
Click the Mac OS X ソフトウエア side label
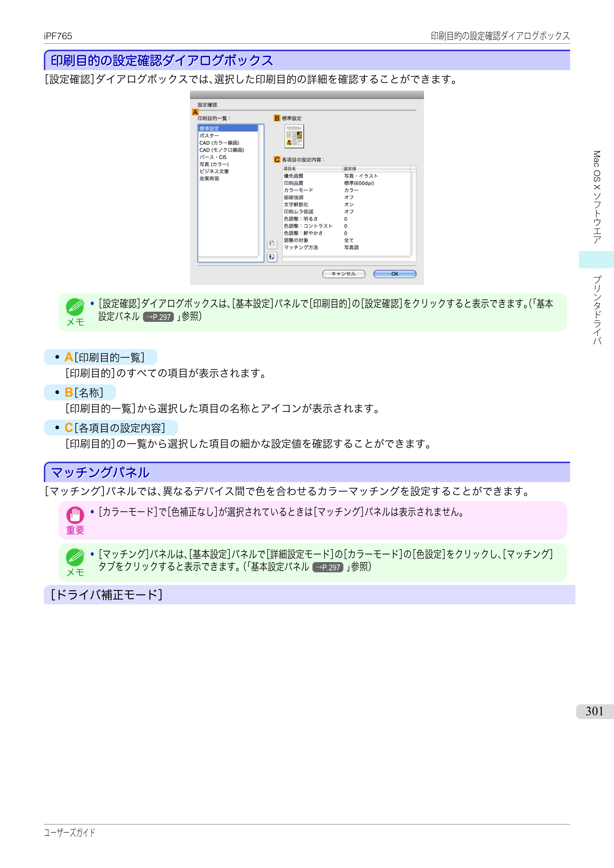(597, 197)
